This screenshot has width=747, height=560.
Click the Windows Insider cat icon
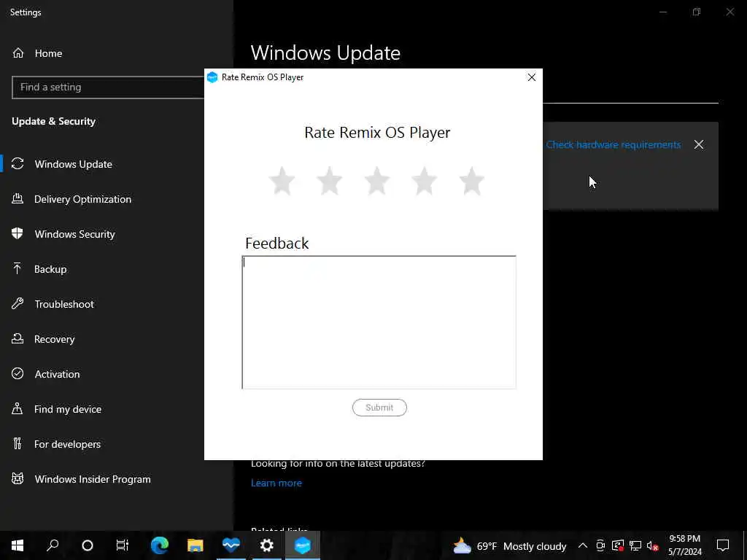tap(18, 478)
